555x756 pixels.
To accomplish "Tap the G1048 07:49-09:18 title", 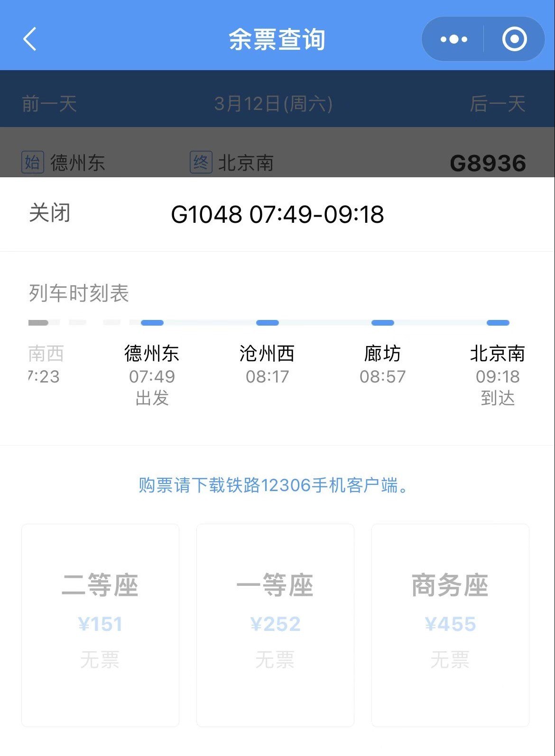I will (x=277, y=214).
